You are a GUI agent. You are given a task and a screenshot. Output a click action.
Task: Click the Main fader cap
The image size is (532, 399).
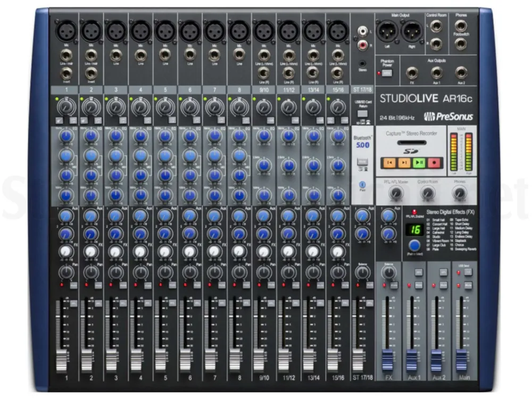pyautogui.click(x=461, y=360)
